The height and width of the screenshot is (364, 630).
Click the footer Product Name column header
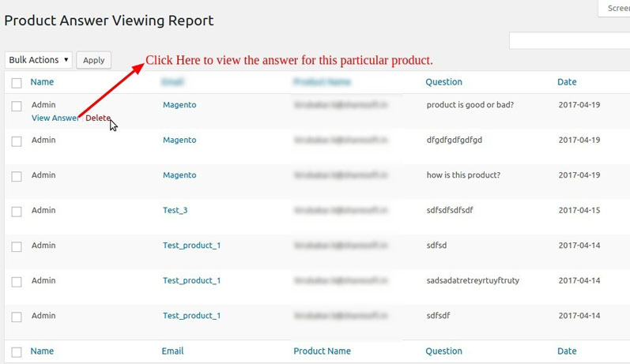click(x=322, y=351)
